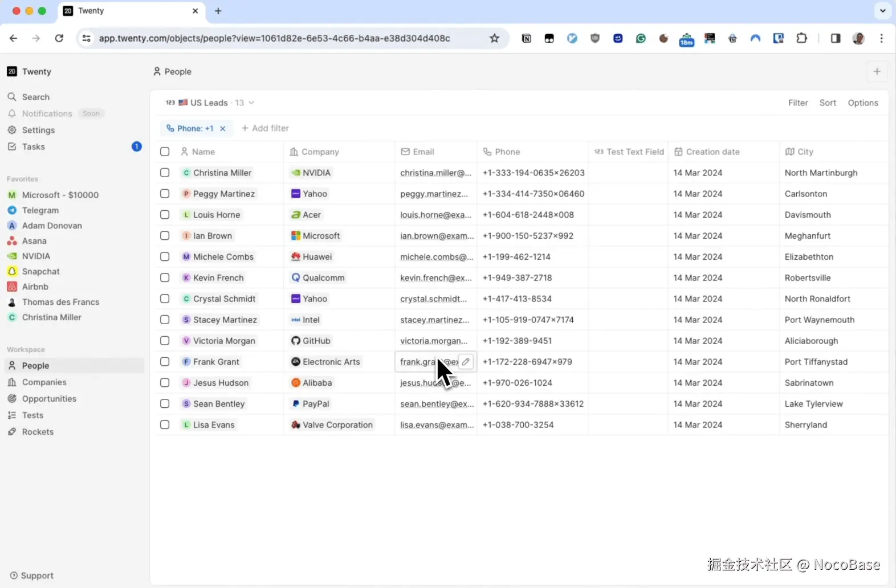Switch to the Twenty browser tab

[x=132, y=11]
